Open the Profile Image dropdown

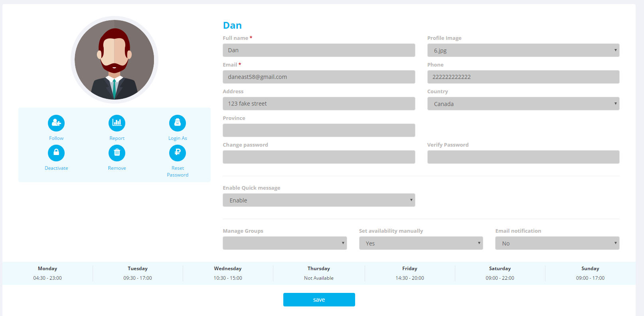pyautogui.click(x=523, y=50)
